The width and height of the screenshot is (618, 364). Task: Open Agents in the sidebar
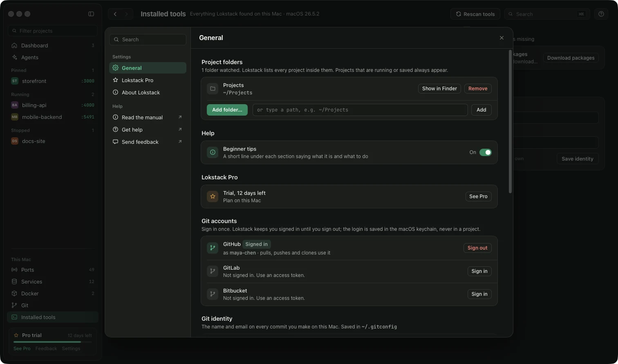tap(53, 57)
